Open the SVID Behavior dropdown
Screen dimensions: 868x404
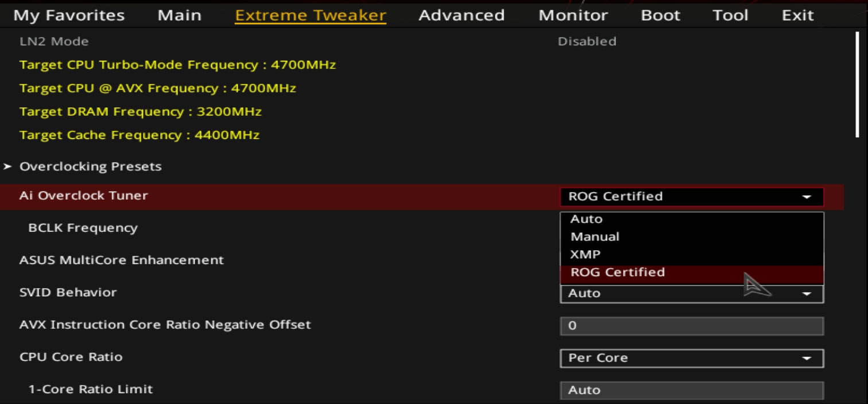pos(692,293)
